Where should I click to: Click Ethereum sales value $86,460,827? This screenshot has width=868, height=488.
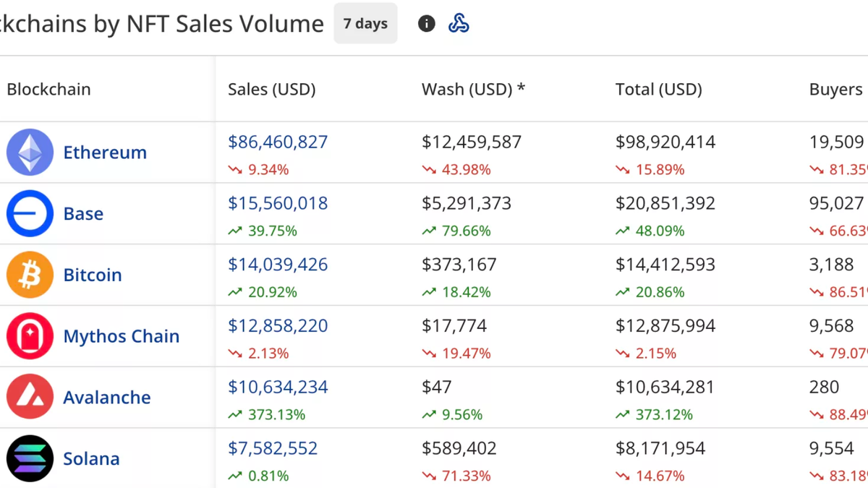click(278, 142)
